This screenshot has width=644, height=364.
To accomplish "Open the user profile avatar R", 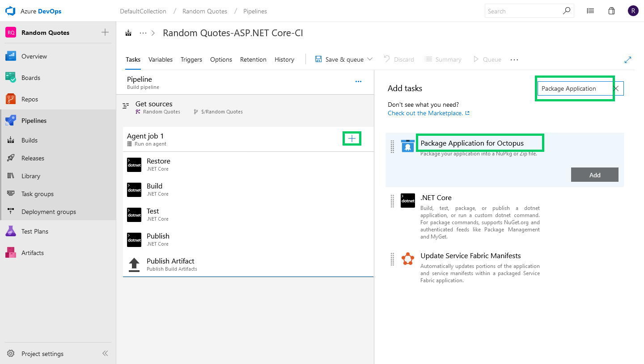I will tap(633, 11).
